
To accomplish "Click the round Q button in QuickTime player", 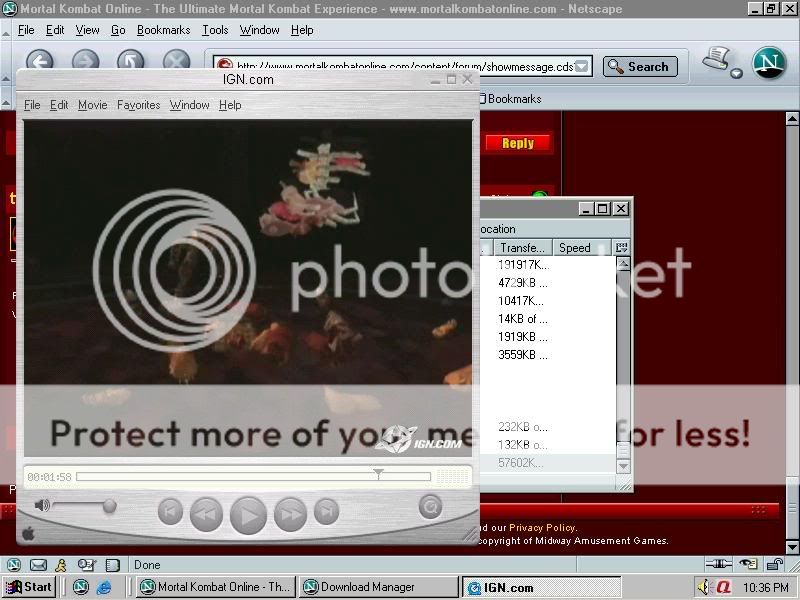I will 430,506.
